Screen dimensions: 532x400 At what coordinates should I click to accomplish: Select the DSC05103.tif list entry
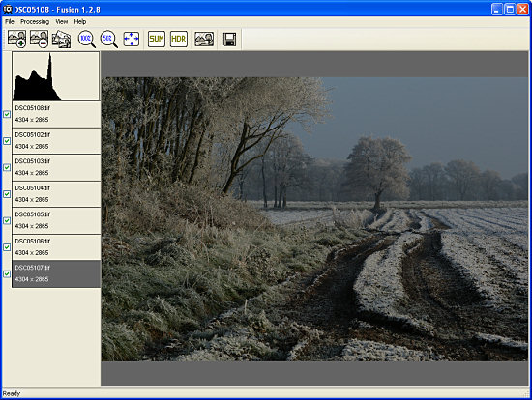(x=56, y=167)
